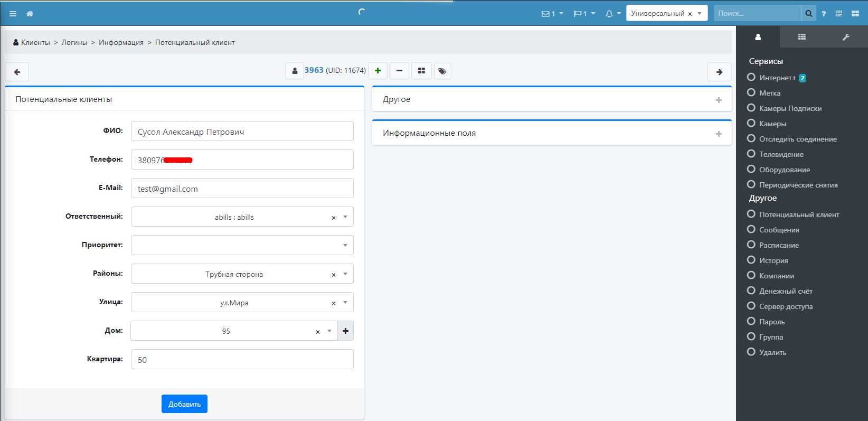868x421 pixels.
Task: Click the E-Mail input field
Action: pos(242,189)
